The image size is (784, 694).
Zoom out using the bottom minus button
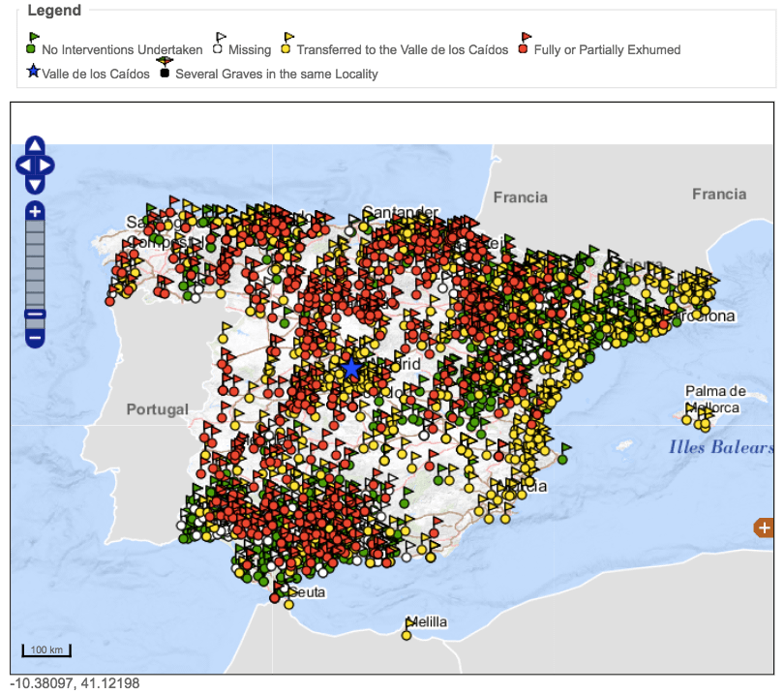click(35, 338)
